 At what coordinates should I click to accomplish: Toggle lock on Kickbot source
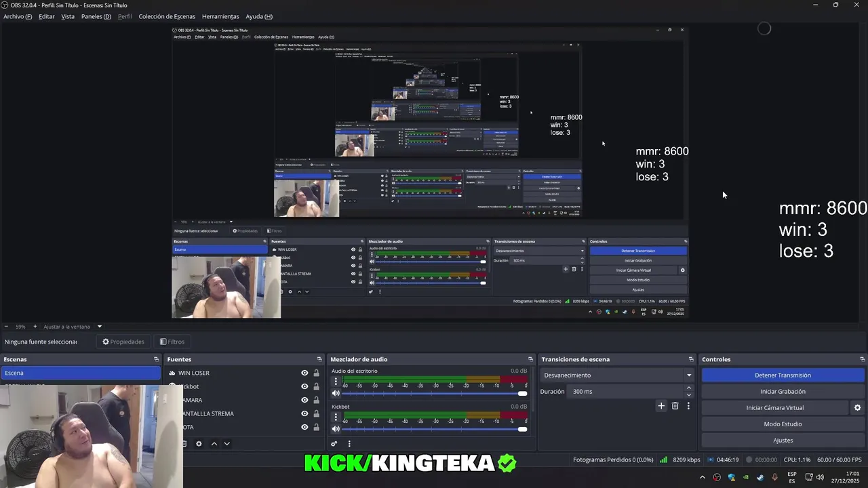coord(316,386)
